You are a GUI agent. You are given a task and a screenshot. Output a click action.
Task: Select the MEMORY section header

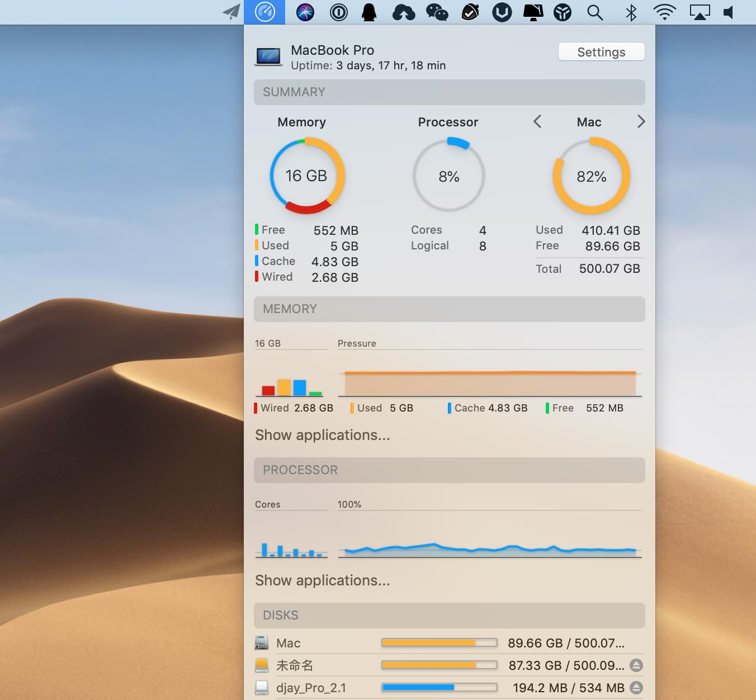tap(450, 309)
